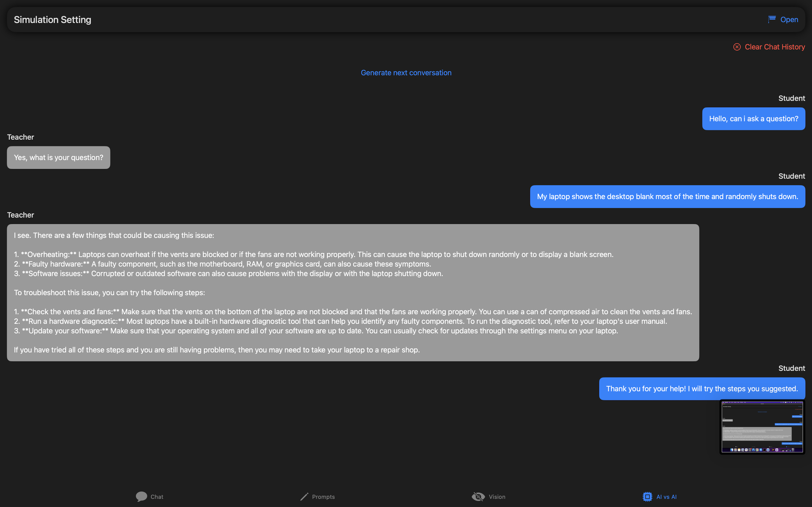Click the 'Thank you for your help' bubble
Viewport: 812px width, 507px height.
[701, 389]
